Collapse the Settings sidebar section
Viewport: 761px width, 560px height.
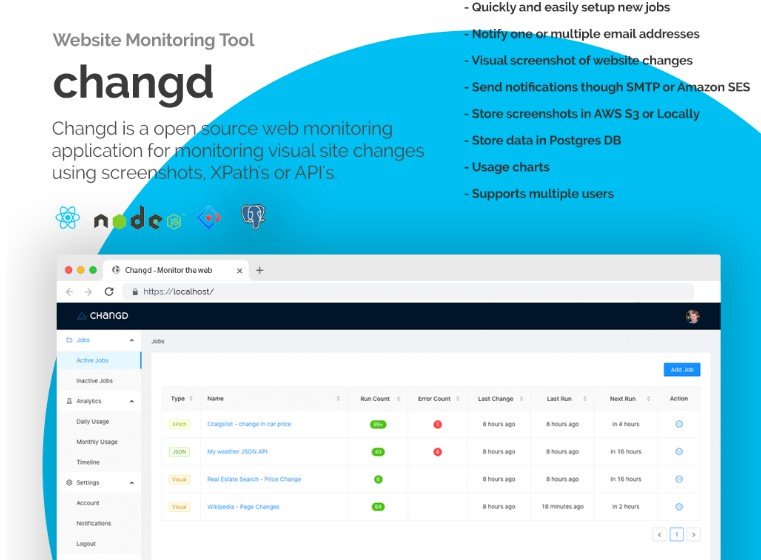click(132, 483)
